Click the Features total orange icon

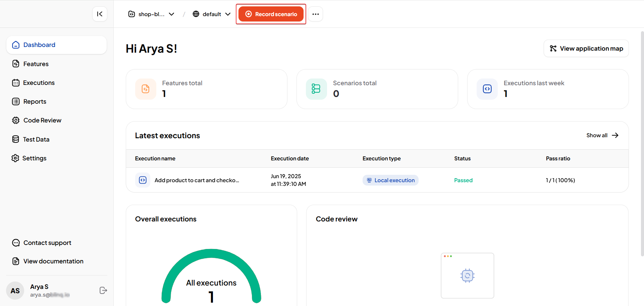(x=146, y=89)
